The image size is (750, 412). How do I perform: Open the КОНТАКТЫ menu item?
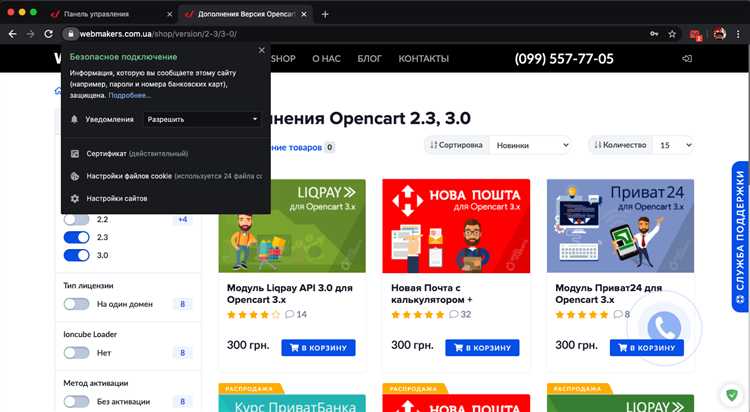point(423,58)
